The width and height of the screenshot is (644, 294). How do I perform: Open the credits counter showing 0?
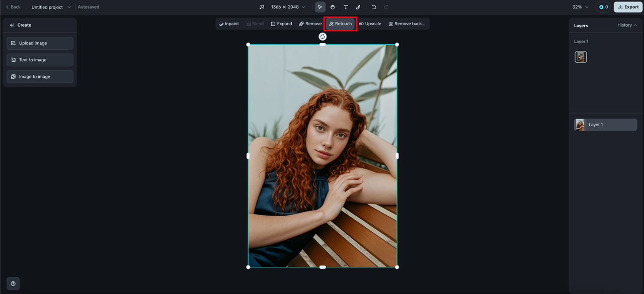603,7
